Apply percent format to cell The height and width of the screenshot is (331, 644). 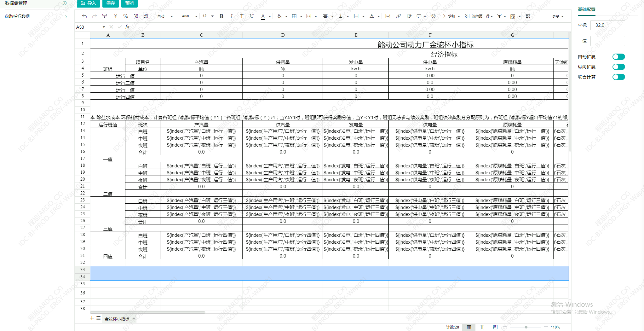click(125, 16)
